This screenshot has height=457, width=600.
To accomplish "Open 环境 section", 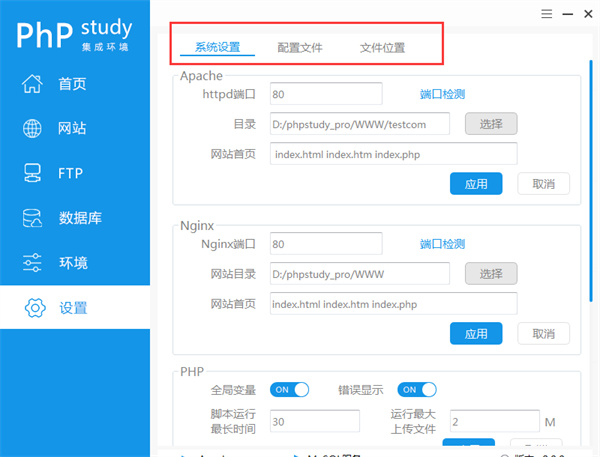I will coord(75,263).
